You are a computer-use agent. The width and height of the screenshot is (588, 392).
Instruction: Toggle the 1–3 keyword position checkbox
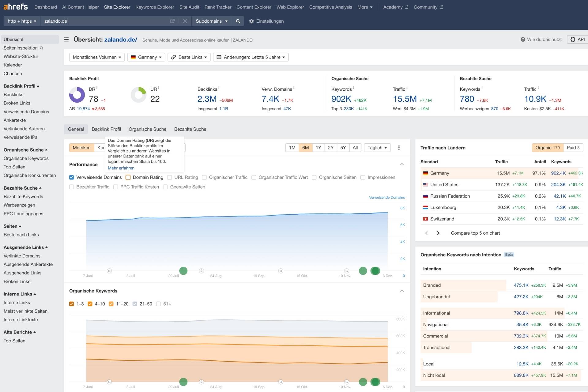72,304
